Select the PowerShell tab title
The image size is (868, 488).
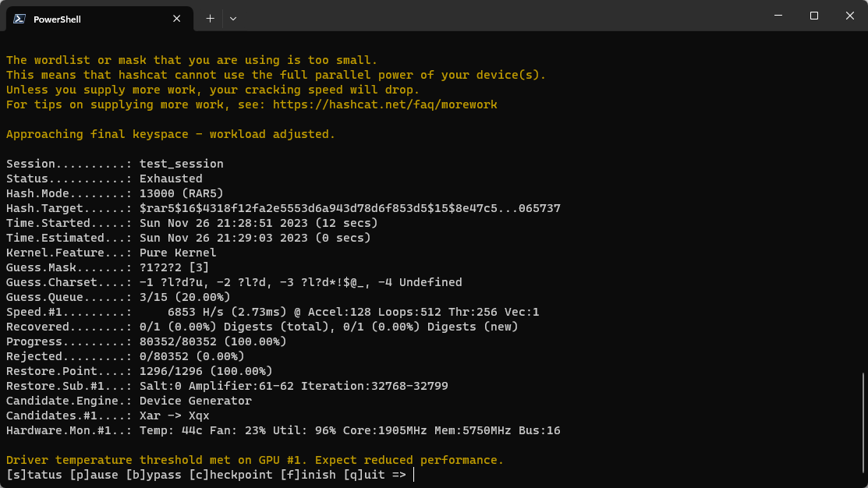click(57, 19)
